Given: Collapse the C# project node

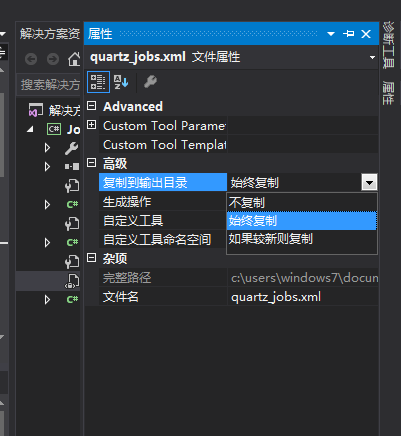Looking at the screenshot, I should click(x=30, y=129).
